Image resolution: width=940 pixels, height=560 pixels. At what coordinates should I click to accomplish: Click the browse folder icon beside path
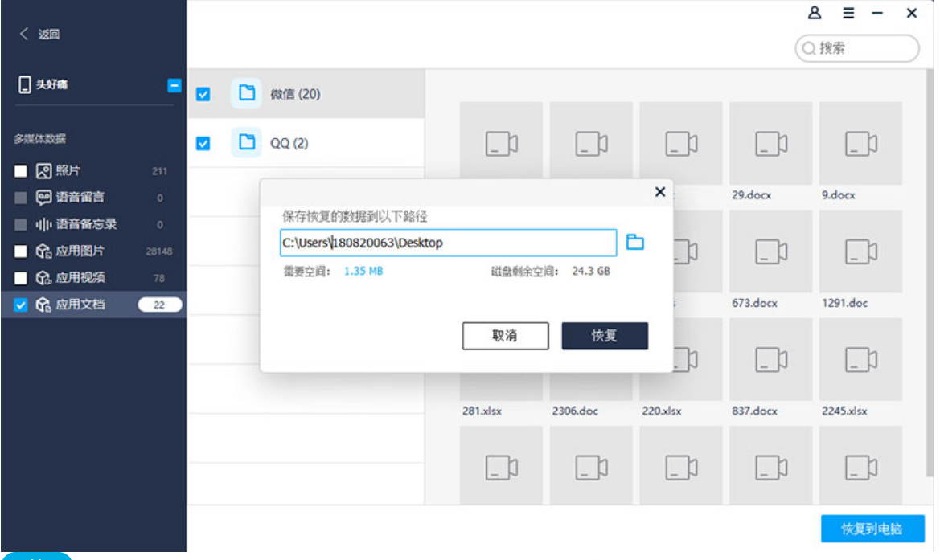coord(635,243)
